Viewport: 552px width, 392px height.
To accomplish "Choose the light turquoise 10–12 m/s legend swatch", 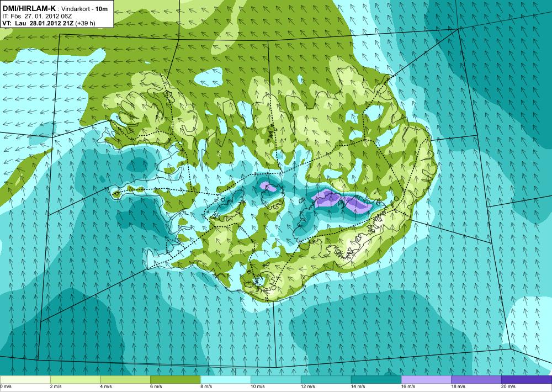I will coord(275,380).
